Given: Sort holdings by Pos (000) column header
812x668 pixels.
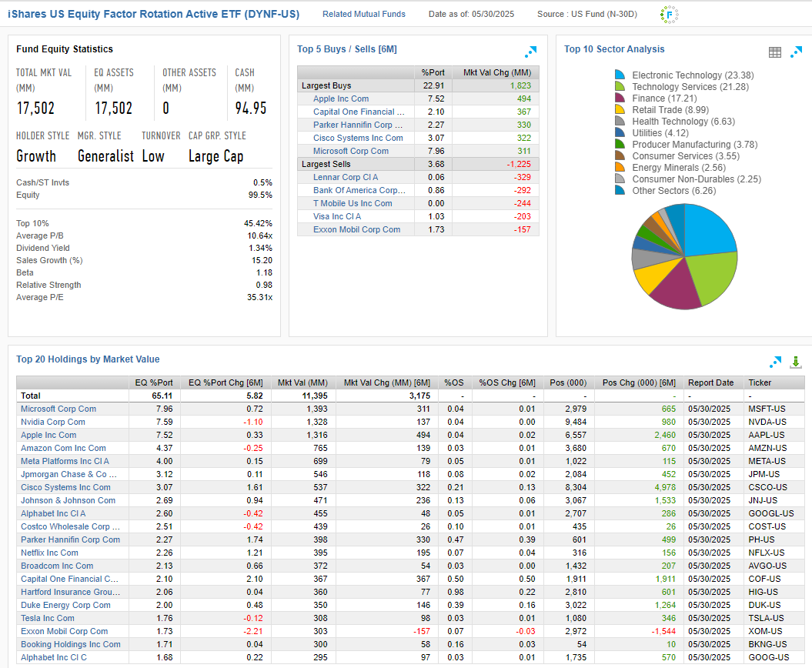Looking at the screenshot, I should pos(568,382).
